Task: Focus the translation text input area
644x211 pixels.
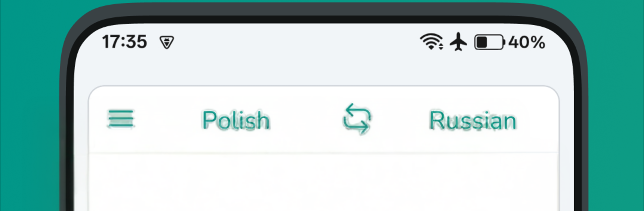Action: click(324, 183)
